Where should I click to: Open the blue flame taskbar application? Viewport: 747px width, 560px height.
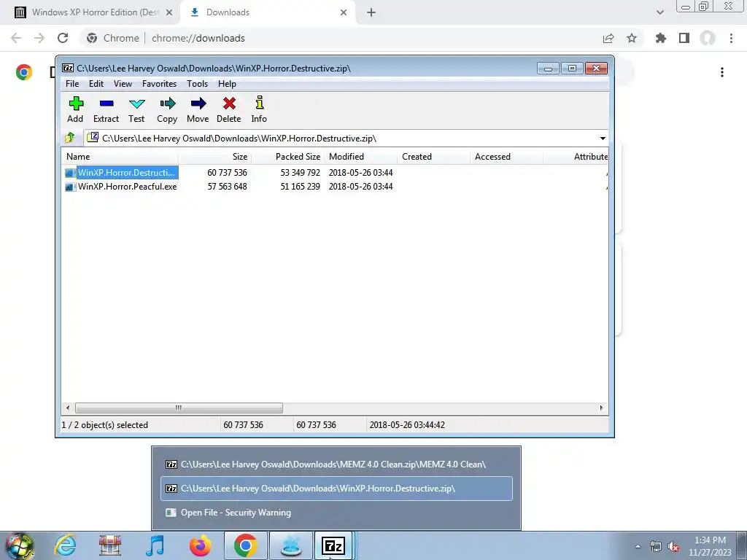(291, 545)
